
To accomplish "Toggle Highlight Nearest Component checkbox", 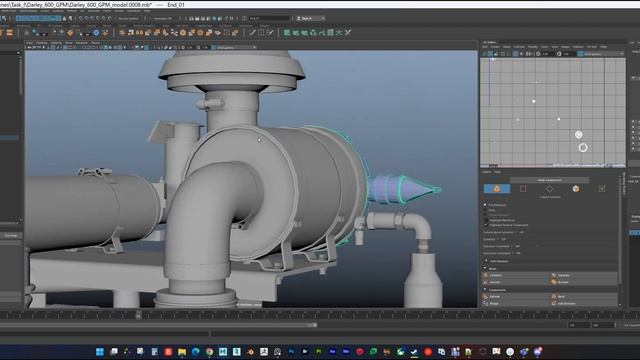I will [x=486, y=225].
